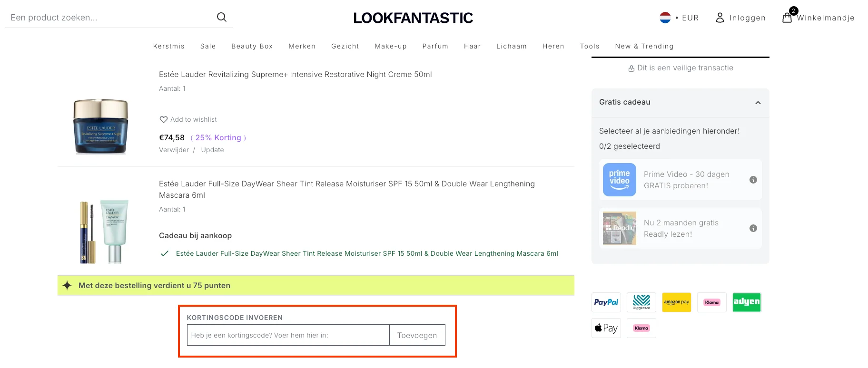Image resolution: width=868 pixels, height=368 pixels.
Task: Open the Tools menu
Action: (x=590, y=46)
